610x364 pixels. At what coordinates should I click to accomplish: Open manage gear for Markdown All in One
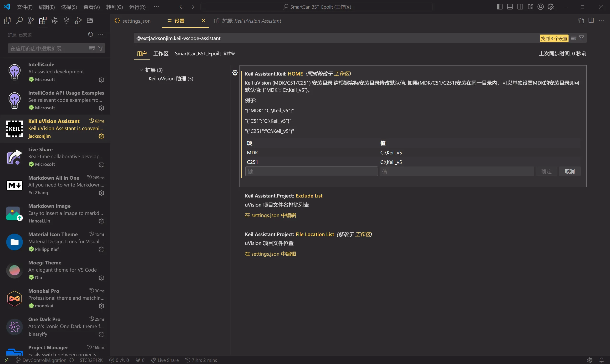tap(101, 193)
